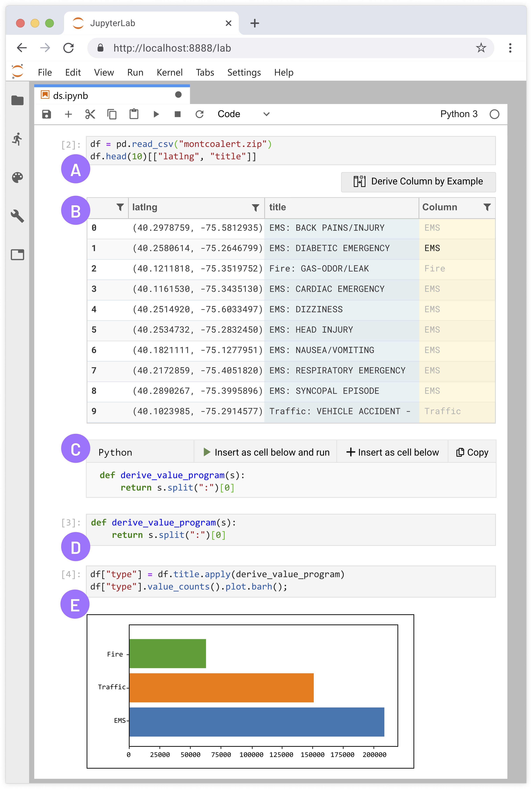532x789 pixels.
Task: Go forward in the browser
Action: [x=45, y=48]
